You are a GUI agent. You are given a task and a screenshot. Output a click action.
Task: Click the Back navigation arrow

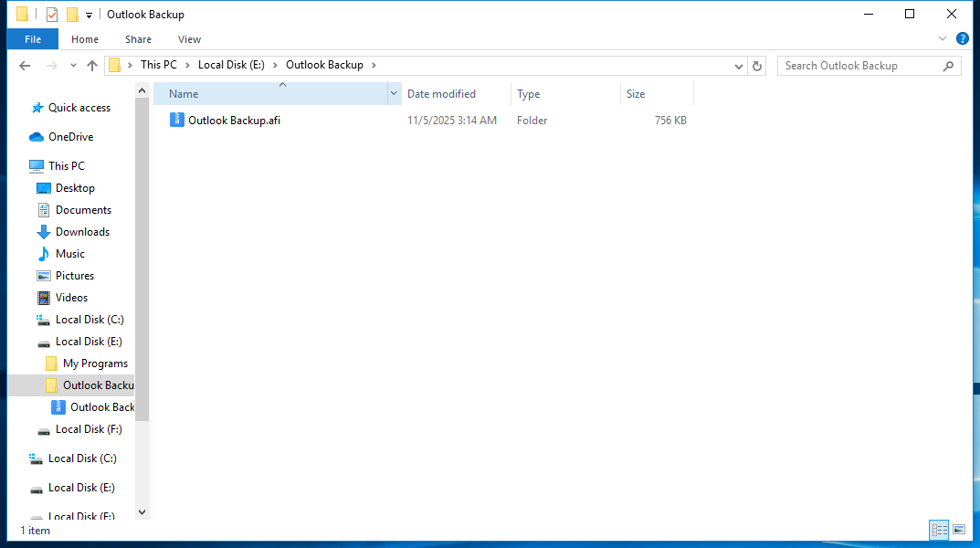click(25, 66)
